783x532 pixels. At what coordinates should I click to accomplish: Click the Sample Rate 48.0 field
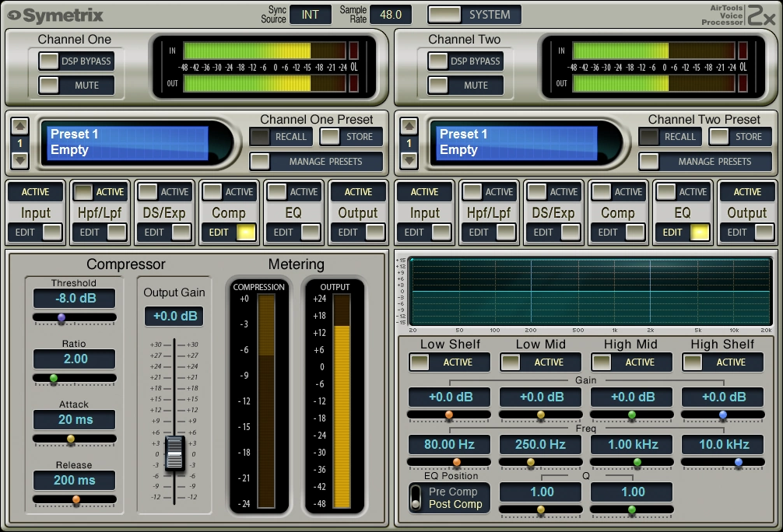click(391, 15)
